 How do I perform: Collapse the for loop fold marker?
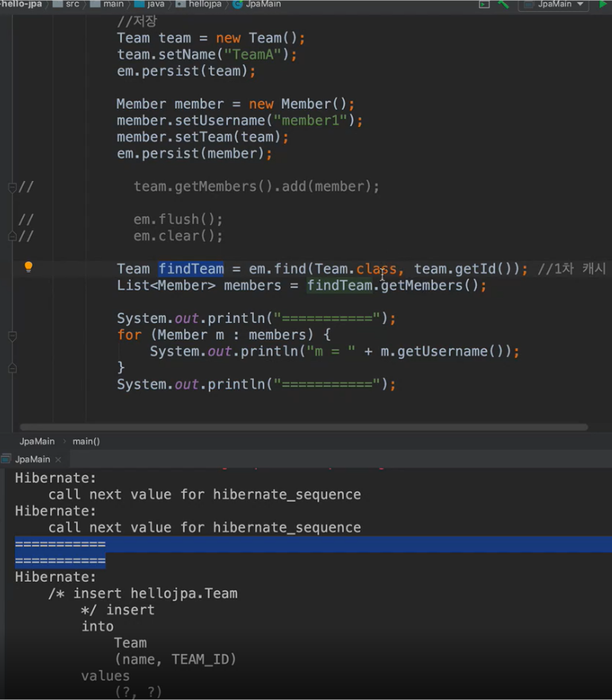12,336
